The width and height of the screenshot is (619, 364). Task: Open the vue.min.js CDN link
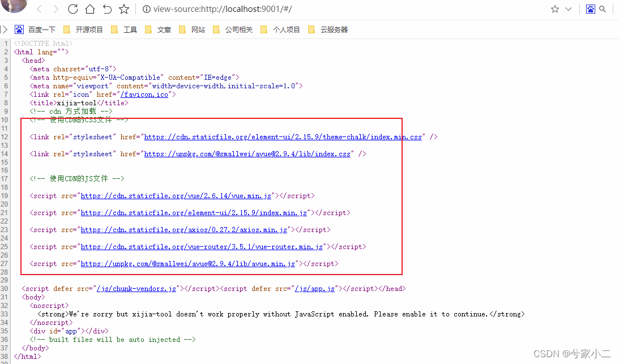click(x=176, y=196)
